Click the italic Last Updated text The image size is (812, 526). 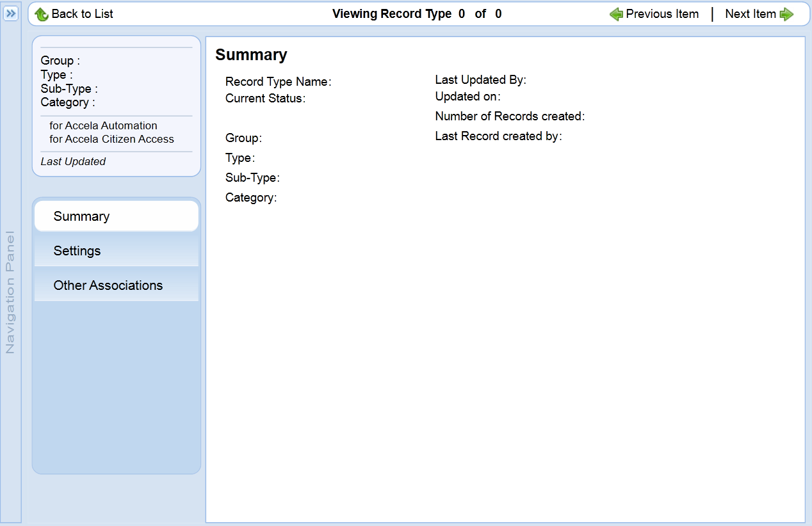point(73,162)
